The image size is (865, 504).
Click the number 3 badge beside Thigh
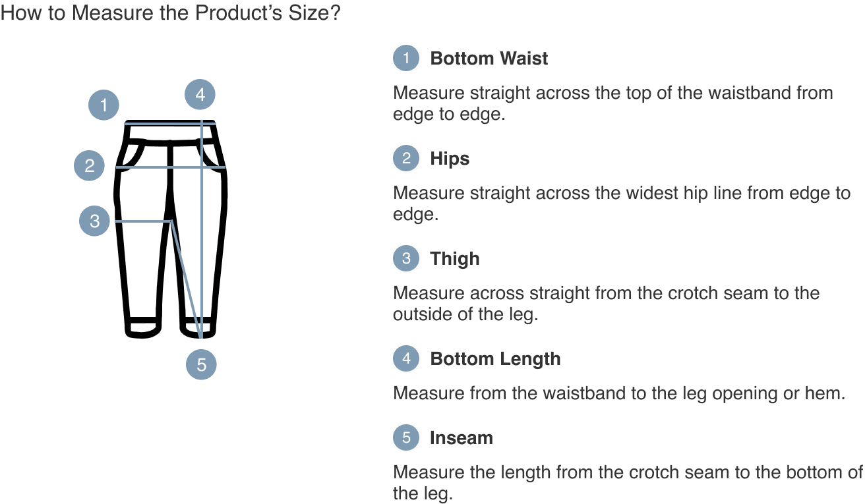406,258
